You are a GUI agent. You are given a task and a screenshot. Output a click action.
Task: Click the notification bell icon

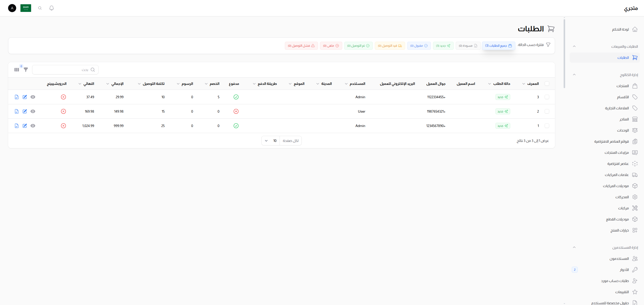tap(52, 8)
